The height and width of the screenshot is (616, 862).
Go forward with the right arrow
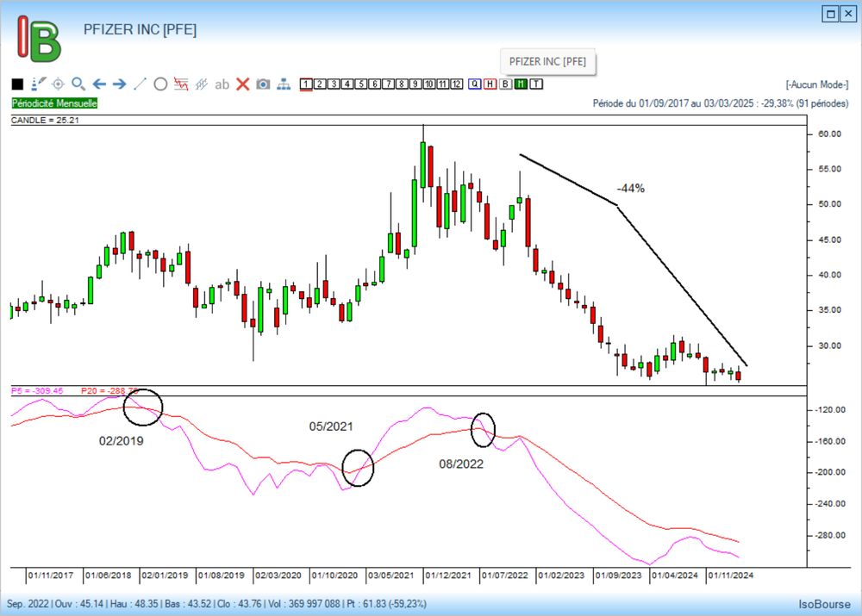pos(119,84)
